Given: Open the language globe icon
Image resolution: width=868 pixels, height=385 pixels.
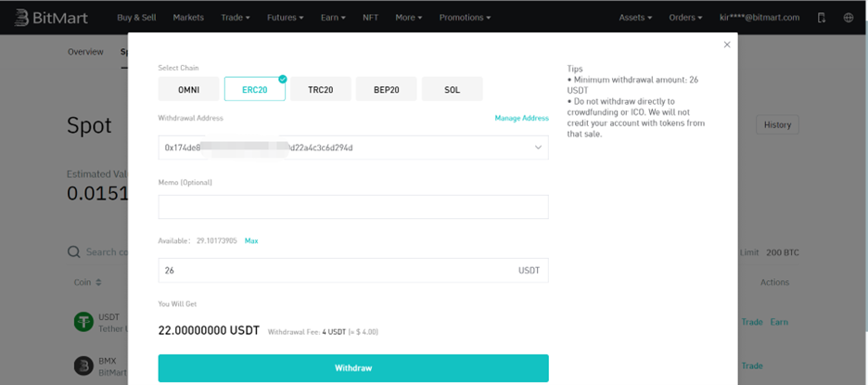Looking at the screenshot, I should 849,18.
